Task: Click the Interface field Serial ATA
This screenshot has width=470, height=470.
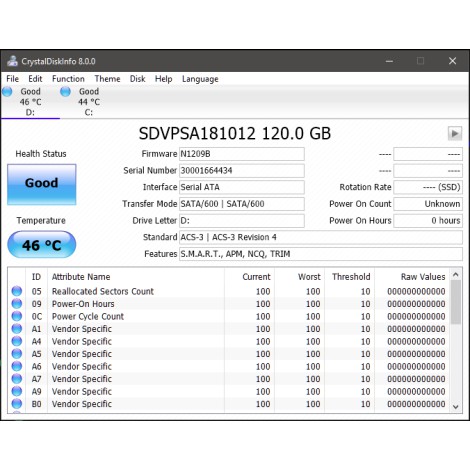Action: pyautogui.click(x=242, y=187)
